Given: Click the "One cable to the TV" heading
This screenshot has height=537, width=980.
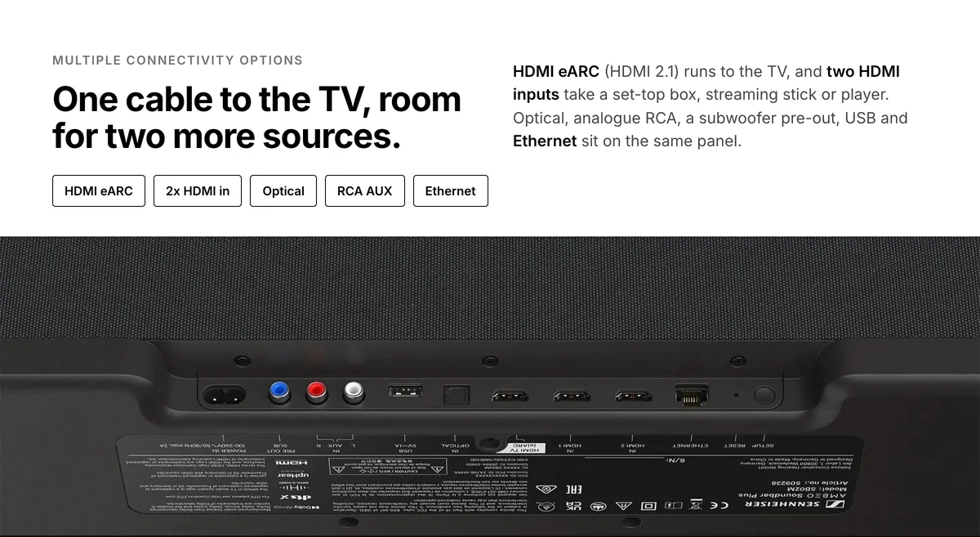Looking at the screenshot, I should click(x=256, y=117).
